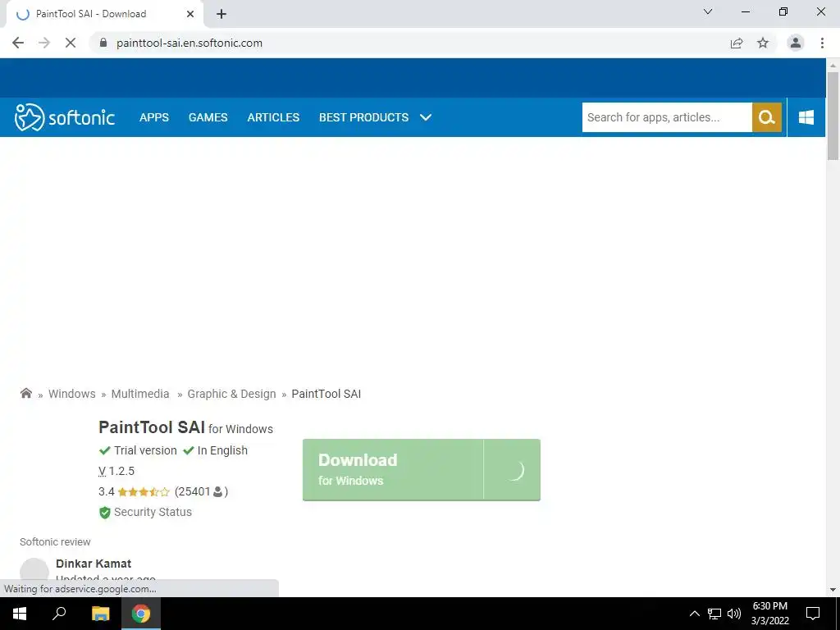
Task: Open Chrome's three-dot menu
Action: [x=822, y=43]
